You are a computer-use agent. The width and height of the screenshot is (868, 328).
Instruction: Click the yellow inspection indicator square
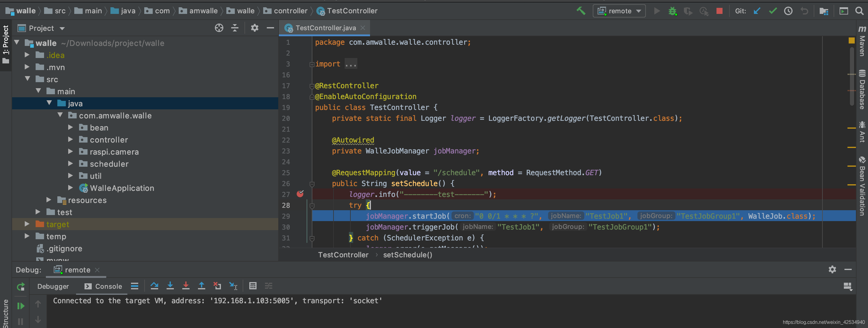click(x=851, y=40)
